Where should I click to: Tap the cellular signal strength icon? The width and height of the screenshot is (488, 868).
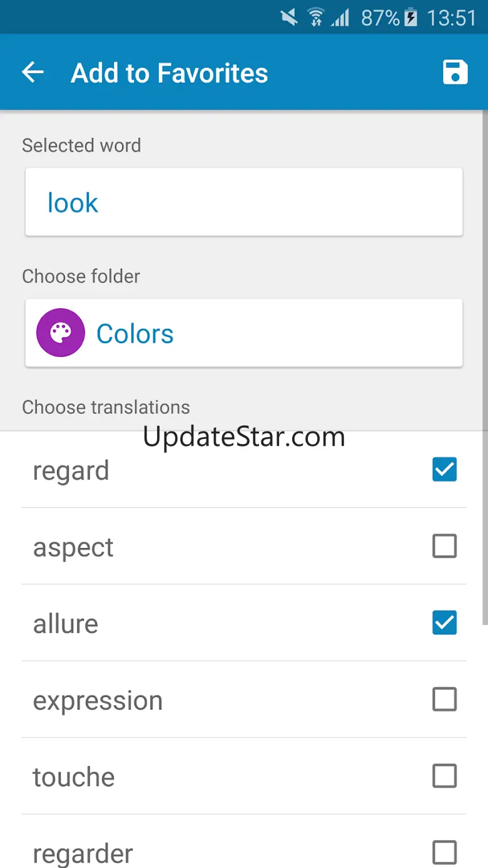(340, 17)
